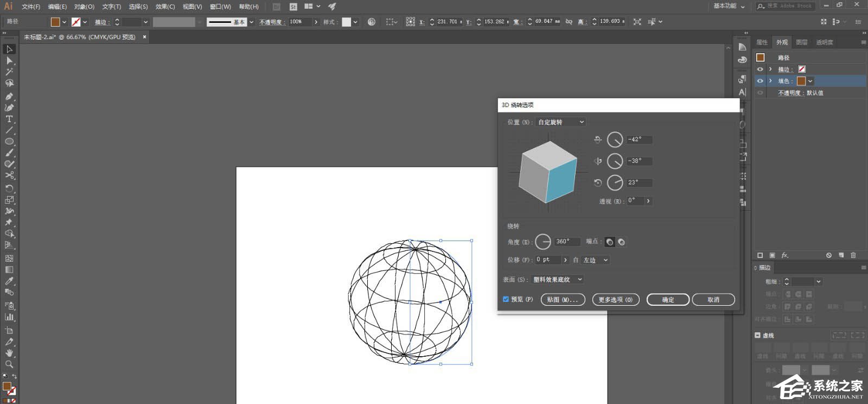
Task: Hide the 描边 stroke attribute via eye
Action: pyautogui.click(x=760, y=70)
